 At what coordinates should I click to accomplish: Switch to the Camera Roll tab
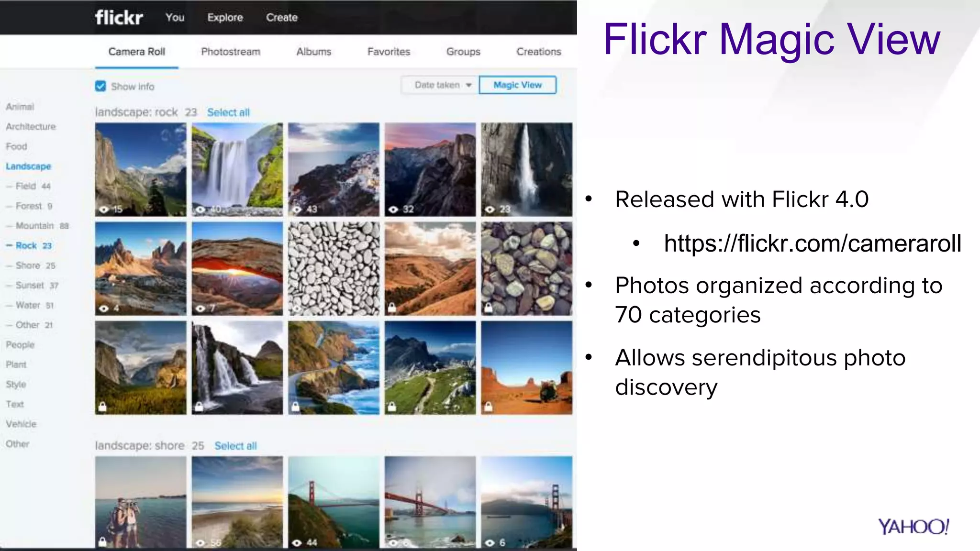click(x=137, y=52)
